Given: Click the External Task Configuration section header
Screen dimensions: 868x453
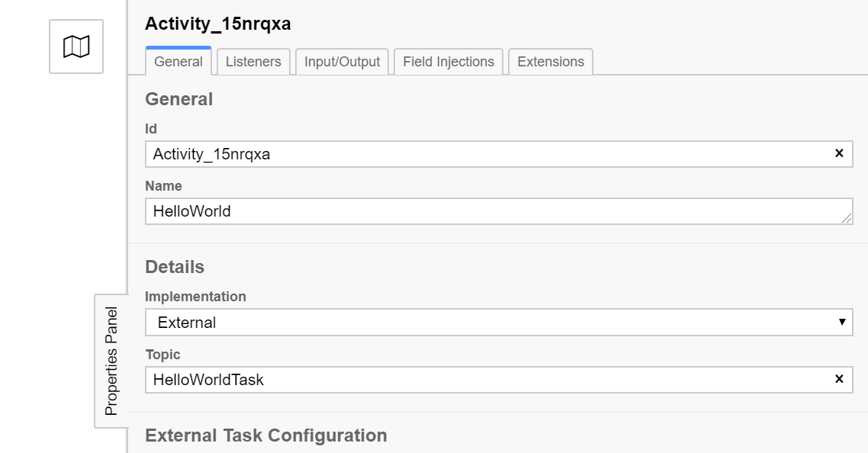Looking at the screenshot, I should click(x=266, y=435).
